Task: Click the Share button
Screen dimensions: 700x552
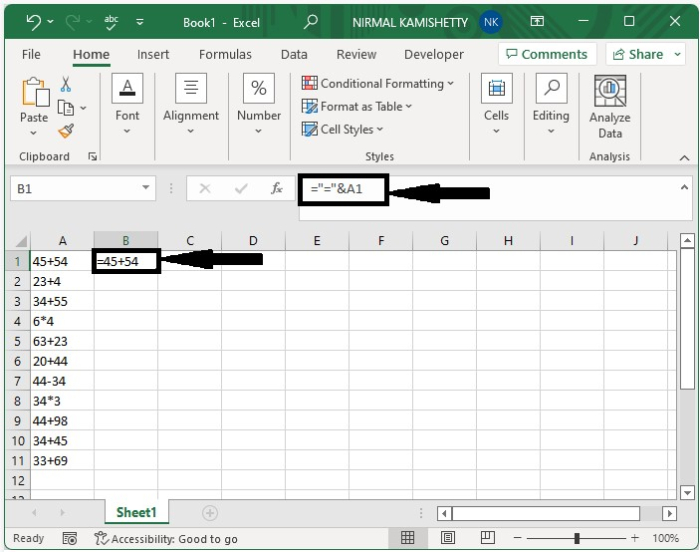Action: click(638, 54)
